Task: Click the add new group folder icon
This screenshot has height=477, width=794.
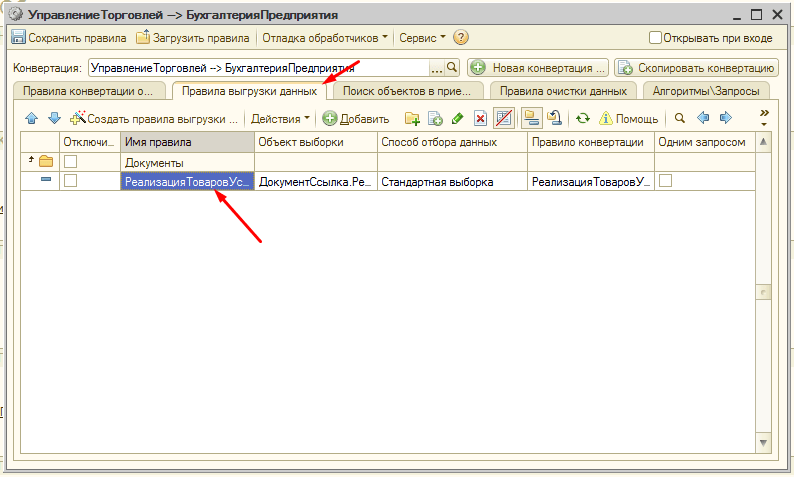Action: pos(412,118)
